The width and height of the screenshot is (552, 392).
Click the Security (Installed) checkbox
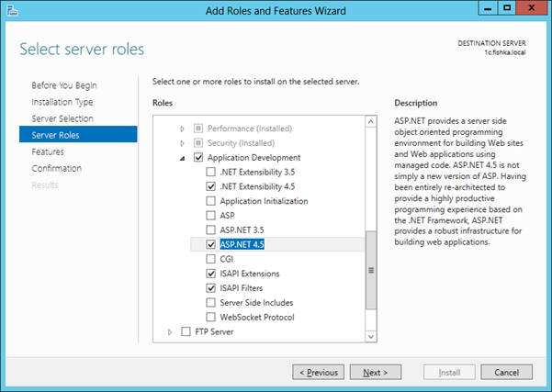[198, 143]
